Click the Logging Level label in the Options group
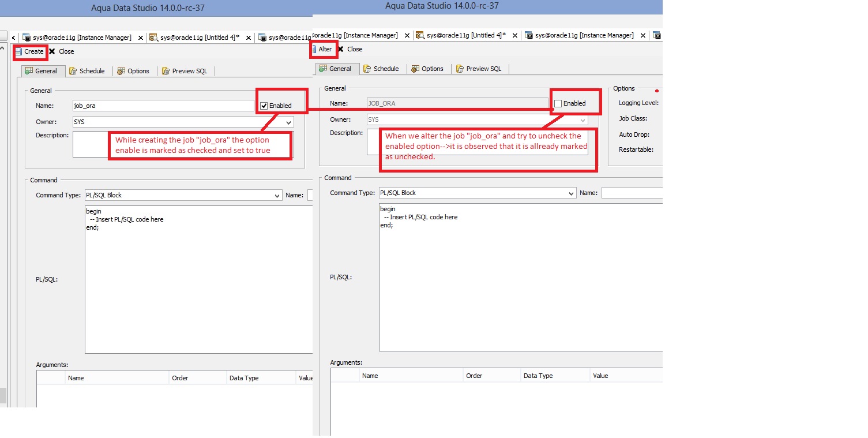Viewport: 868px width, 438px height. click(x=639, y=103)
